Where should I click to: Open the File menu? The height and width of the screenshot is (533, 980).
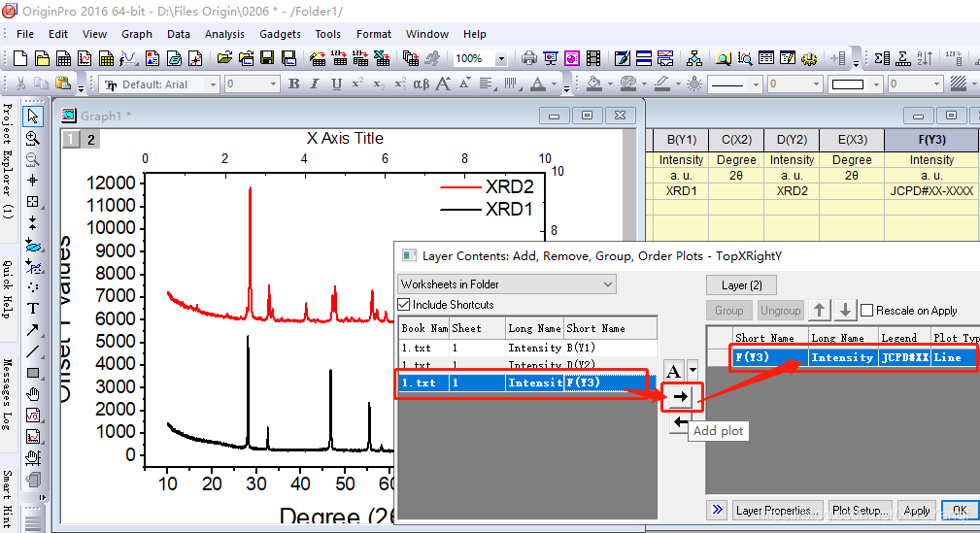(x=25, y=34)
